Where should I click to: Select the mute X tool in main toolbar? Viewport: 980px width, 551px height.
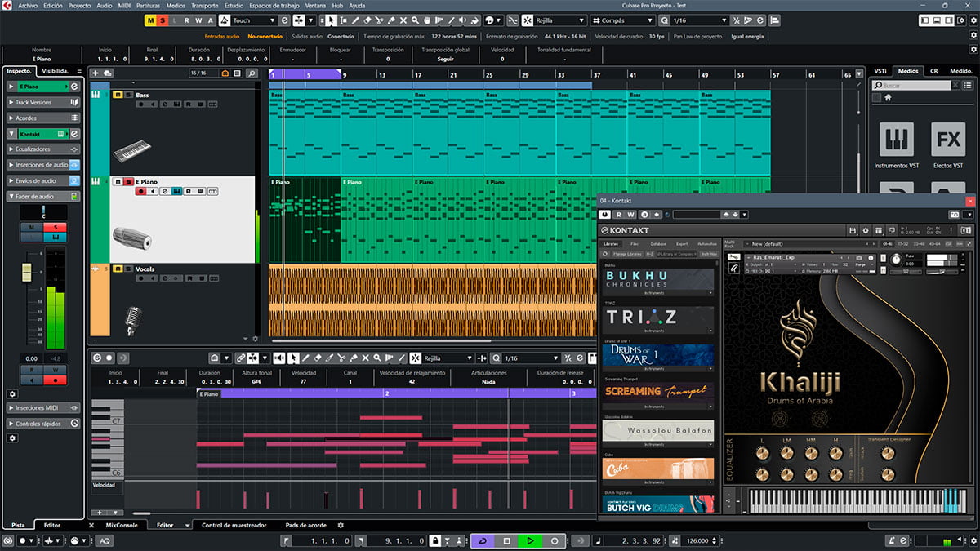coord(403,20)
